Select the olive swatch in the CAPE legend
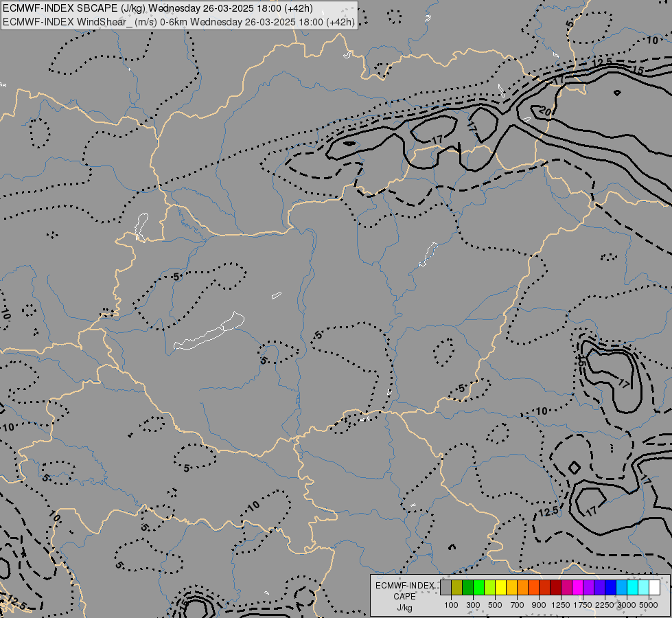 (x=457, y=588)
